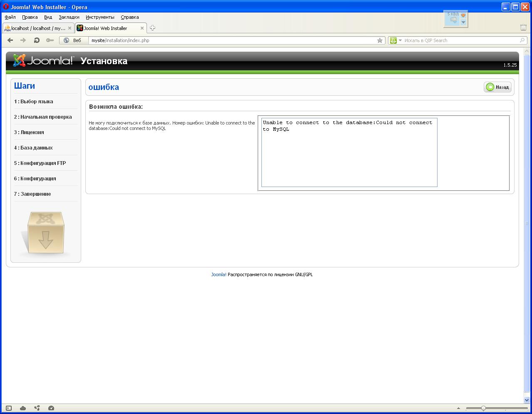This screenshot has width=532, height=414.
Task: Expand the network speed widget arrow
Action: point(463,22)
